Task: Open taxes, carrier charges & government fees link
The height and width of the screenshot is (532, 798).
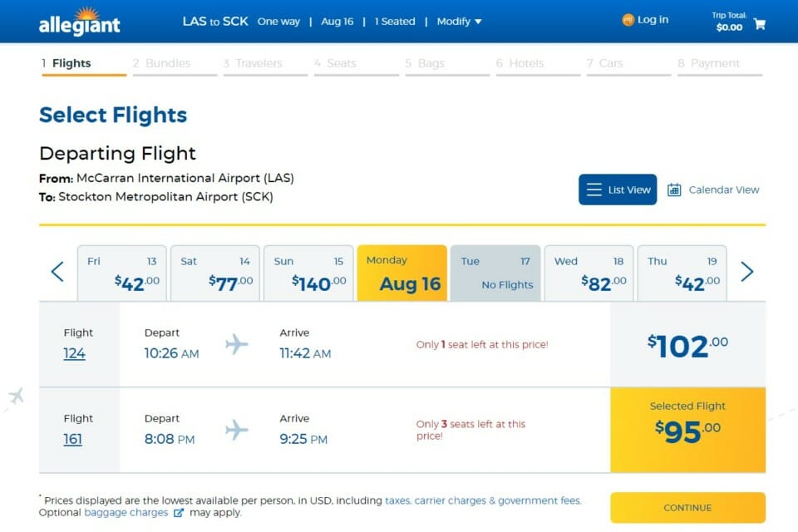Action: pos(483,500)
